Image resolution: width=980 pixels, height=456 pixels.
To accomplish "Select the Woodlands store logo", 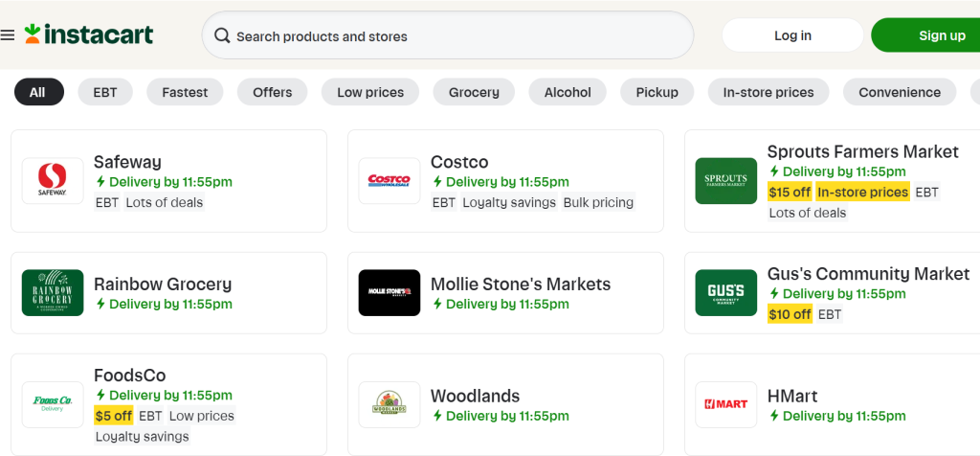I will click(390, 404).
